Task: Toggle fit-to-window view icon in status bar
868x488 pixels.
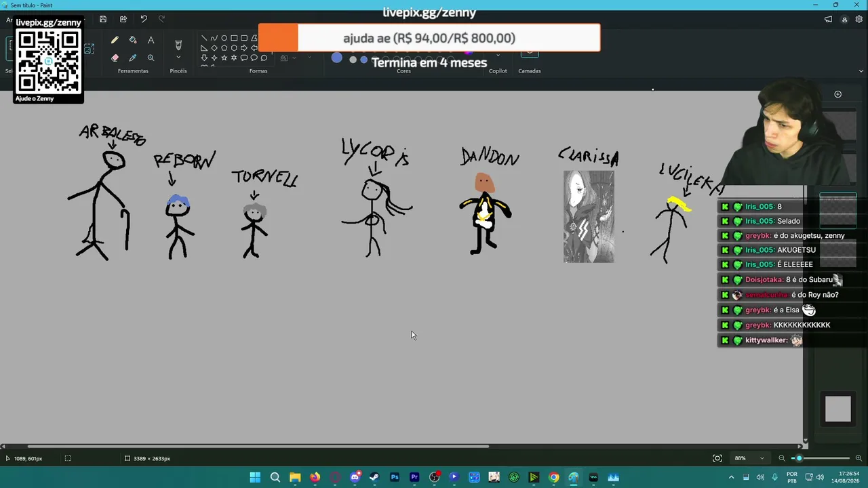Action: [x=717, y=458]
